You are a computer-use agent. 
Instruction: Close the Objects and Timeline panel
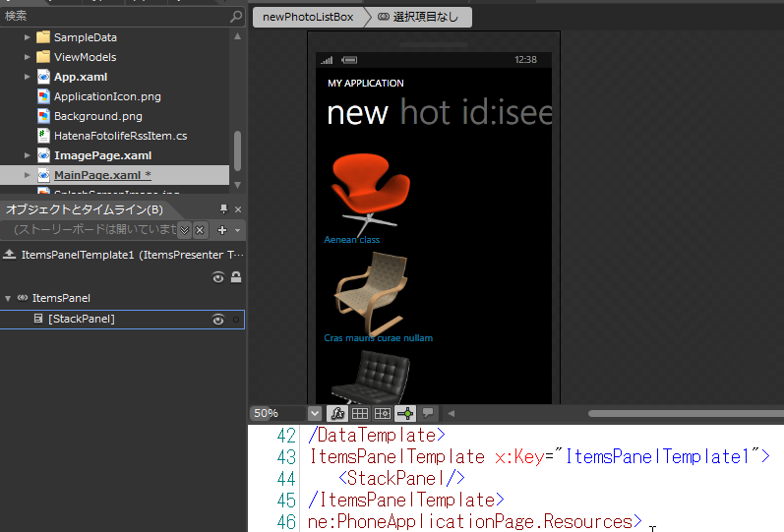(238, 209)
